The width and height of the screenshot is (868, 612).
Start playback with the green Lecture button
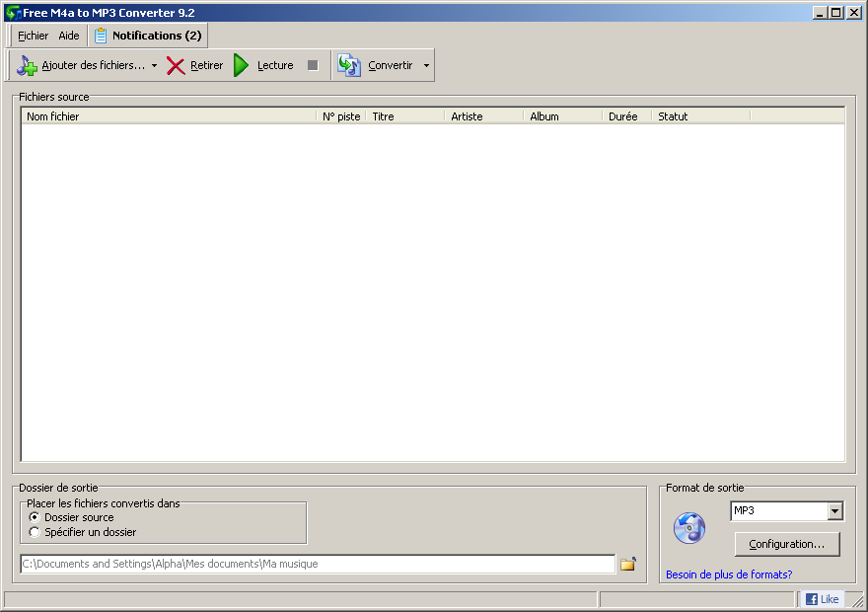click(263, 65)
